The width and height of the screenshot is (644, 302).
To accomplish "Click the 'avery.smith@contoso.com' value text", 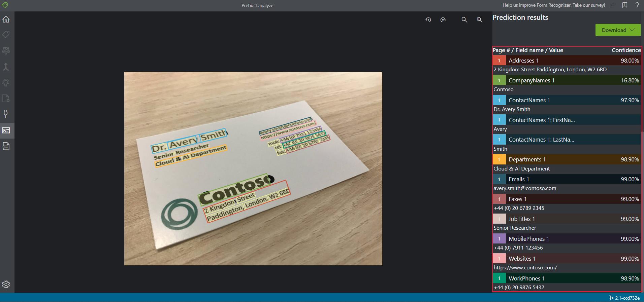I will (x=525, y=188).
